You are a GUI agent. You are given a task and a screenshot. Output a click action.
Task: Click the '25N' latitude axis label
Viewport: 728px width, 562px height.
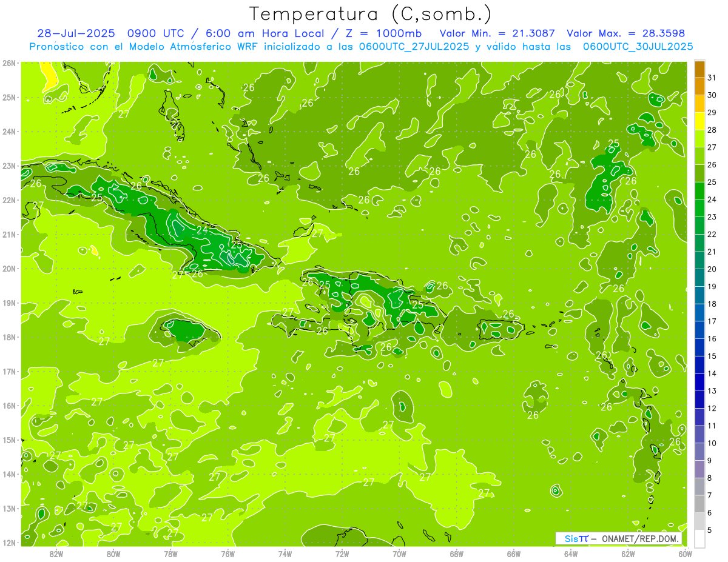click(8, 97)
